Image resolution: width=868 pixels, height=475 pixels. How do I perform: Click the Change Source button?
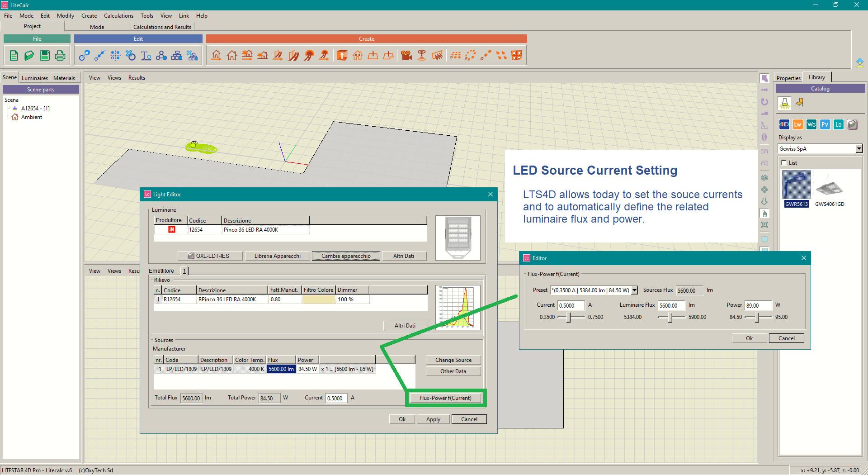(x=453, y=360)
